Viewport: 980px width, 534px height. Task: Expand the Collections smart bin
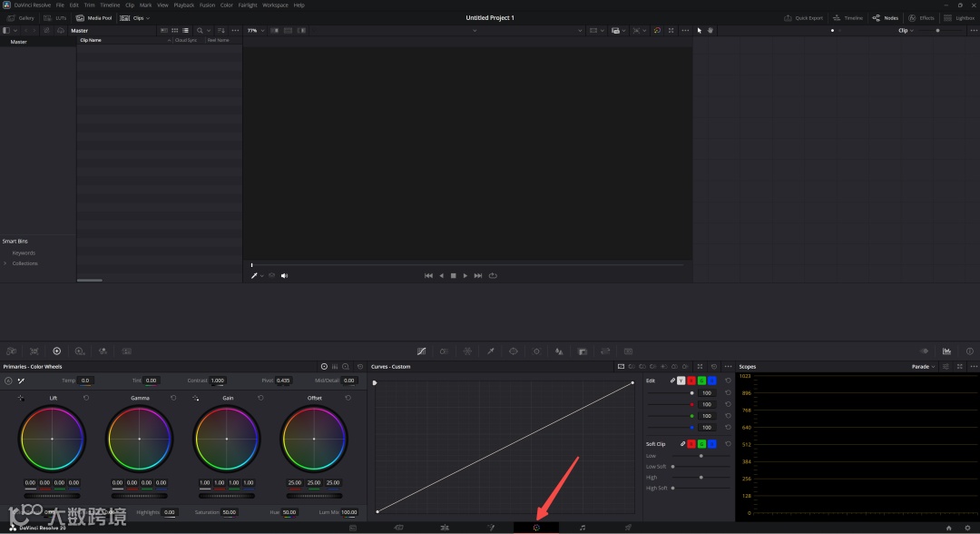(5, 263)
